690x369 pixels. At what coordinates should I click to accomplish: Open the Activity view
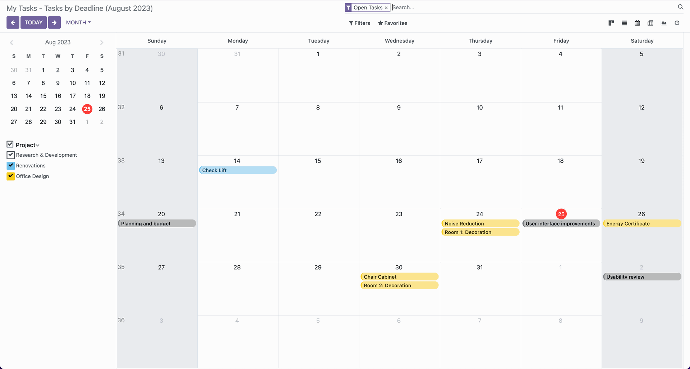coord(677,23)
